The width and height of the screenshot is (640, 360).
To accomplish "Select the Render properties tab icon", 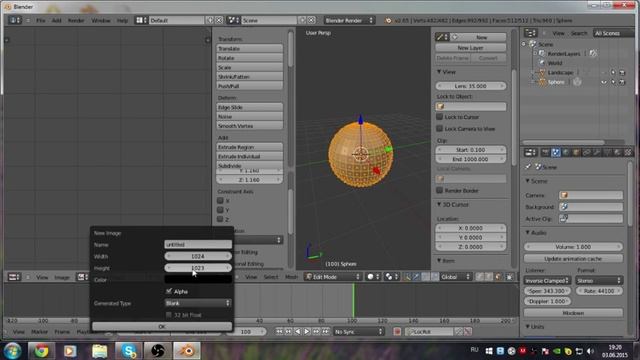I will click(545, 152).
